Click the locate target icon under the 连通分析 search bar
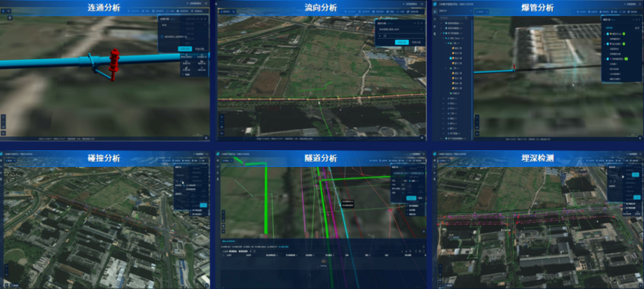 tap(10, 17)
